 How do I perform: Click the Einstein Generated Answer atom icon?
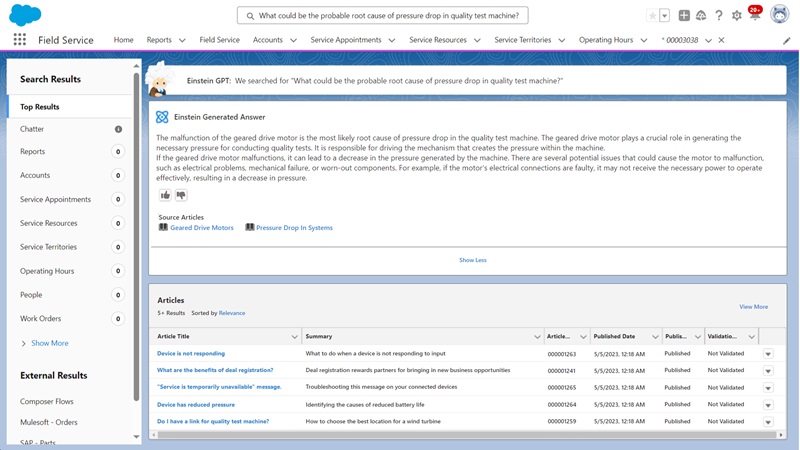pyautogui.click(x=162, y=117)
